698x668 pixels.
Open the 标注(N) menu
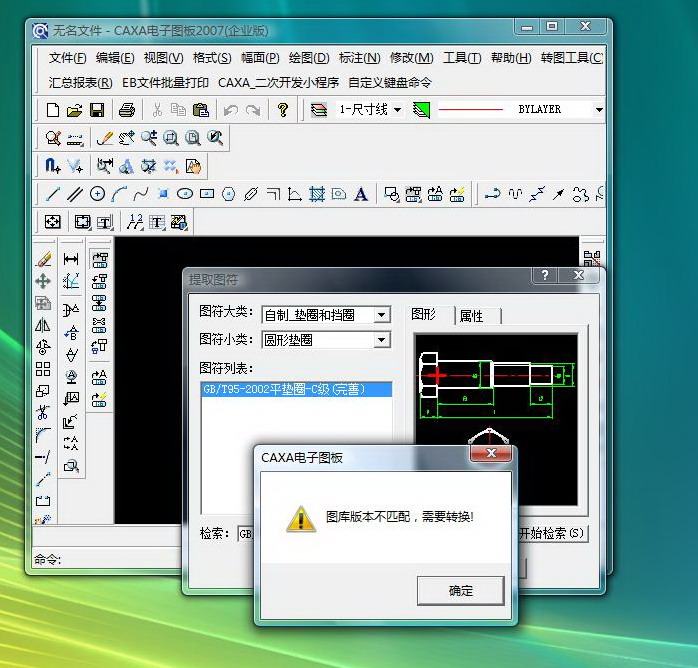tap(359, 58)
